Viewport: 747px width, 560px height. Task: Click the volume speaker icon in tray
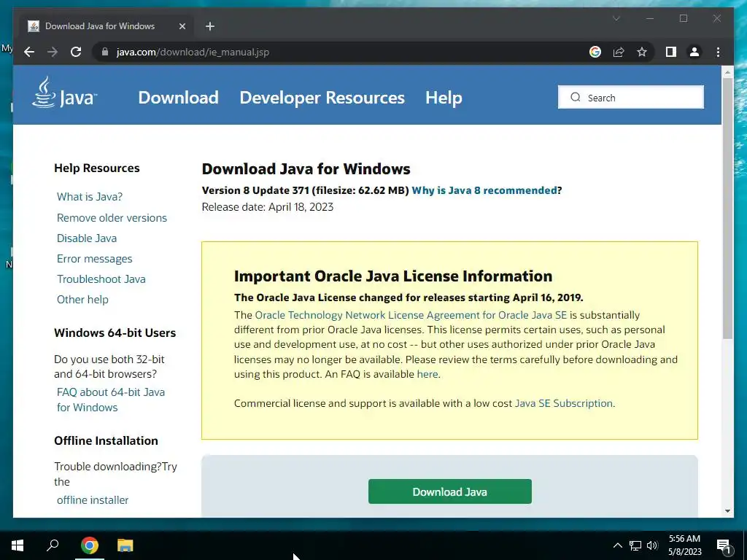(x=652, y=545)
